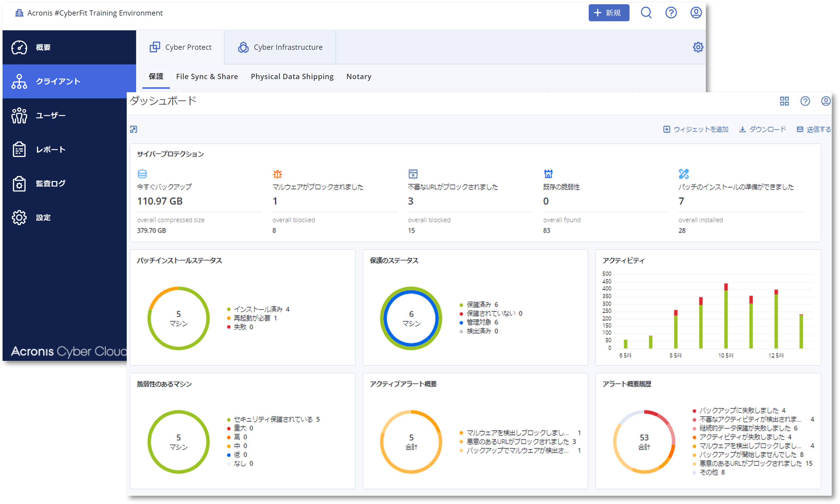Screen dimensions: 840x504
Task: Click the tallest activity bar at 10 5月
Action: click(x=726, y=316)
